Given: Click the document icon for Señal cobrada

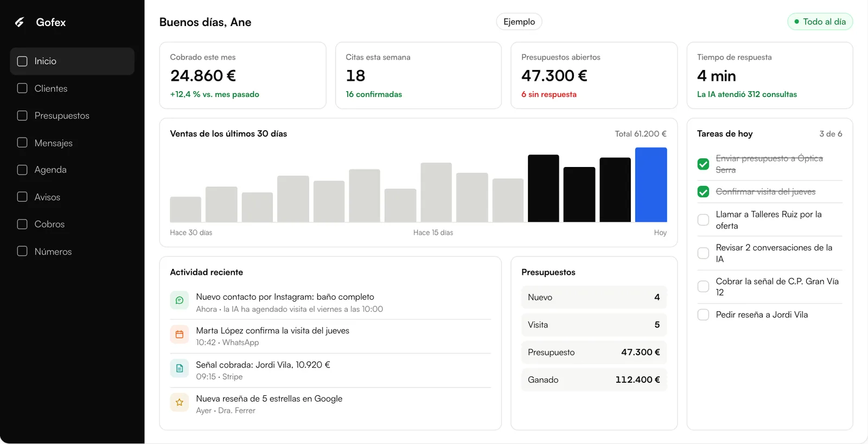Looking at the screenshot, I should click(180, 369).
